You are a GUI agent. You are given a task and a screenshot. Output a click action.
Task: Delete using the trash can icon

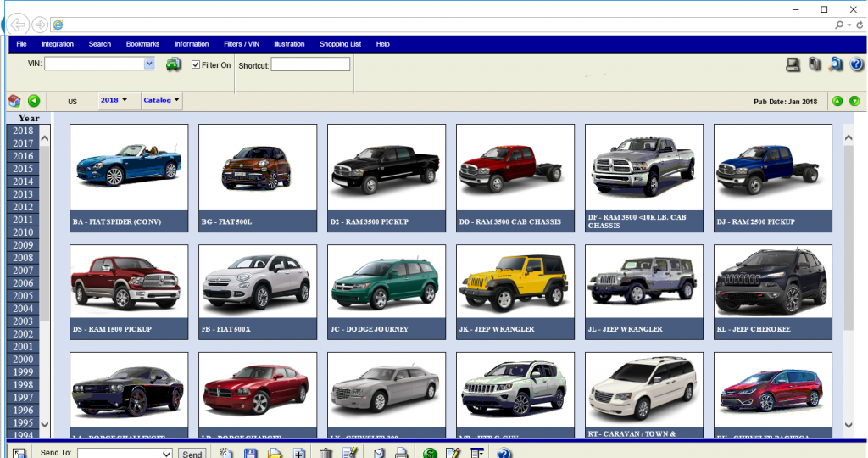(x=326, y=453)
